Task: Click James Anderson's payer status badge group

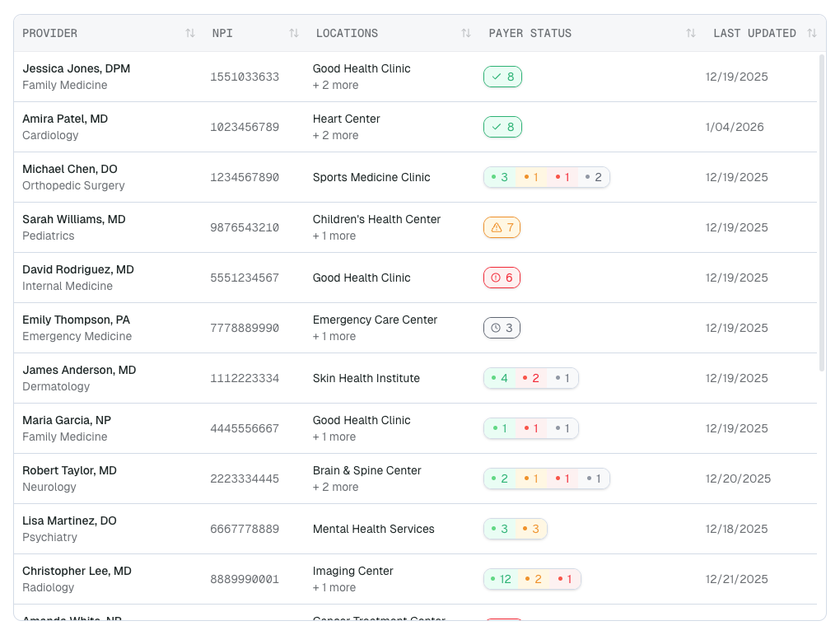Action: click(x=531, y=378)
